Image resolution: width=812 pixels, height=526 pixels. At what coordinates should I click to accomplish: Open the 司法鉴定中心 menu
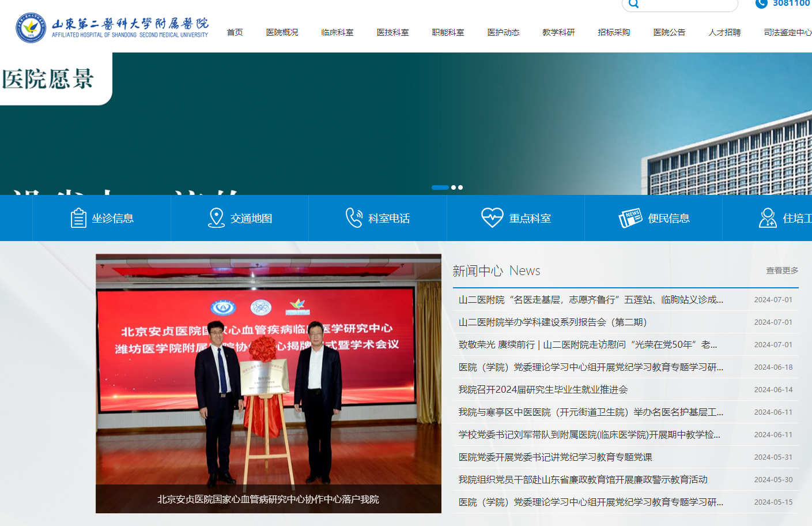point(788,32)
